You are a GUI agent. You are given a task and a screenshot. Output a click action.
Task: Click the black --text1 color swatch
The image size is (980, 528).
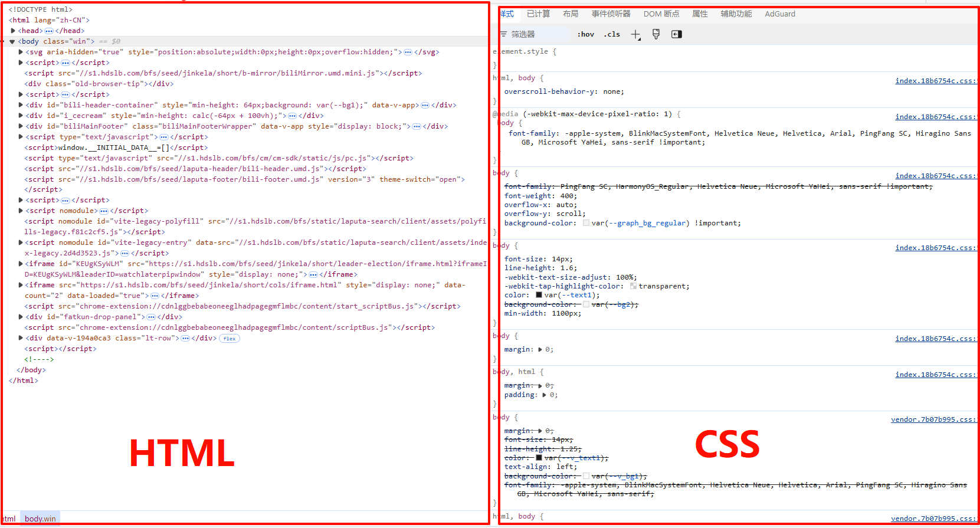point(539,295)
